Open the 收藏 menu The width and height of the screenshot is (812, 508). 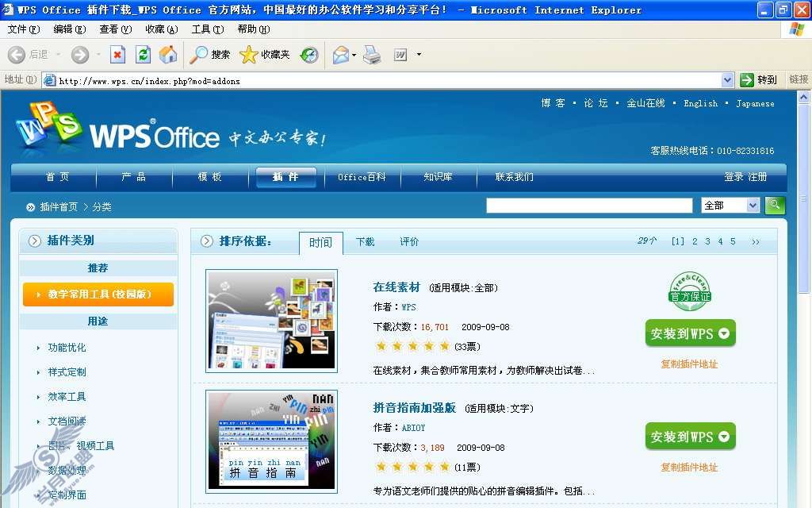pyautogui.click(x=162, y=29)
